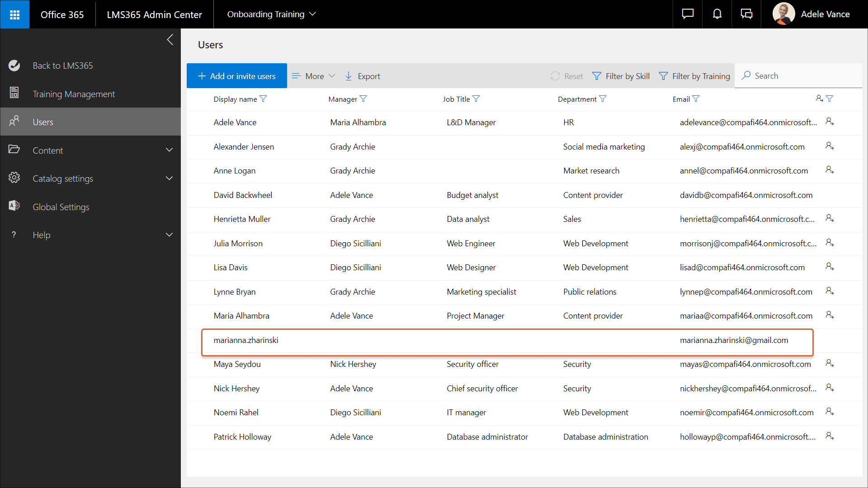Screen dimensions: 868x488
Task: Open the Onboarding Training catalog dropdown
Action: (271, 14)
